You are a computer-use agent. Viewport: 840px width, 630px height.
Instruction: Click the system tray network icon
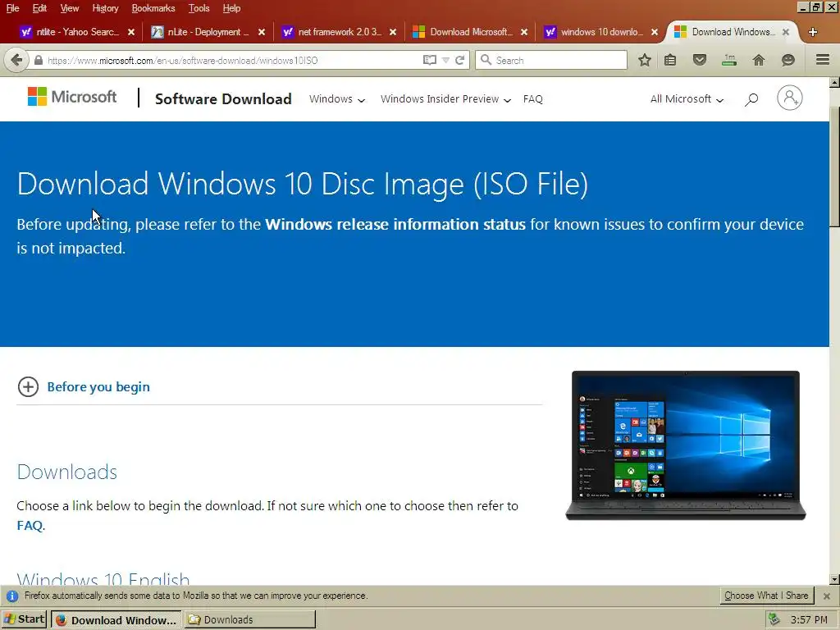774,619
